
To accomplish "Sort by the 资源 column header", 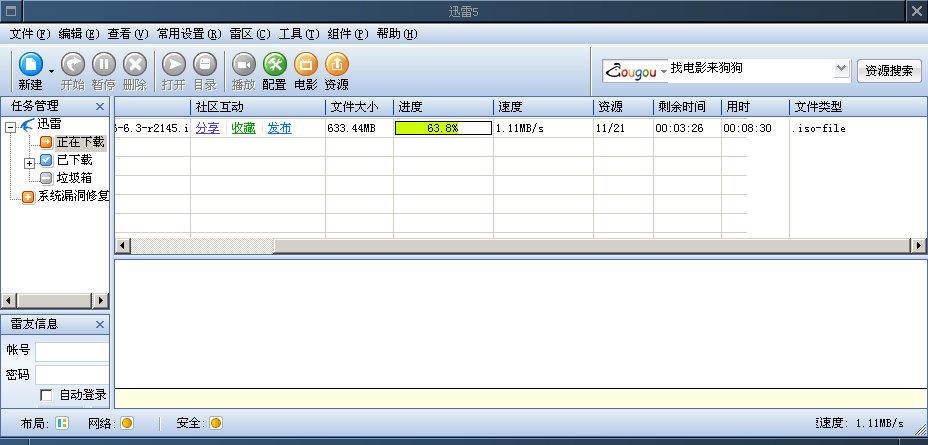I will click(623, 107).
